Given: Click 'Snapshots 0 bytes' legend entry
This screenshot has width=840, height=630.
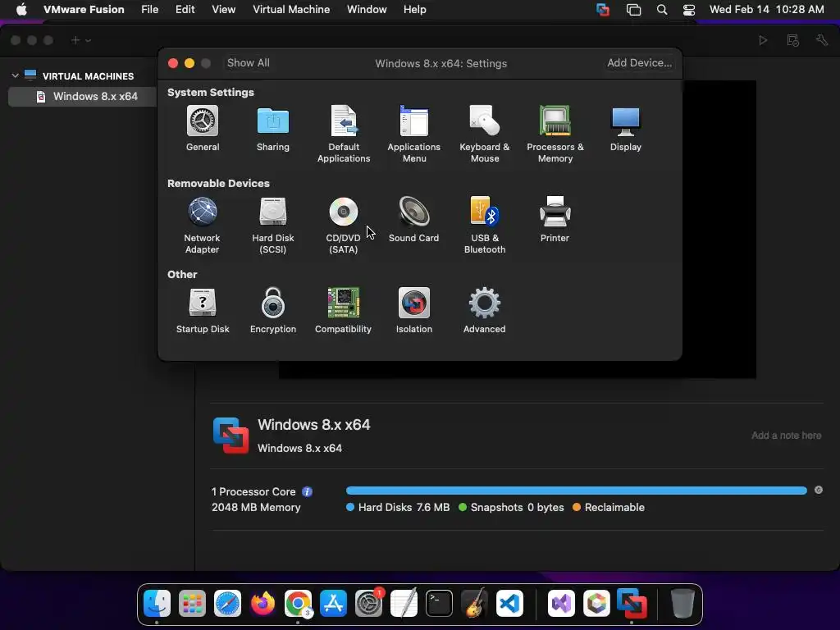Looking at the screenshot, I should click(x=512, y=507).
